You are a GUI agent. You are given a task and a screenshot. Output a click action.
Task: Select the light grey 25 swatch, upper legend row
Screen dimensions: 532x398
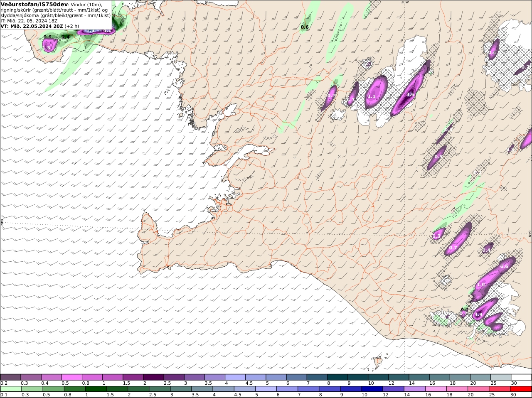[x=501, y=377]
